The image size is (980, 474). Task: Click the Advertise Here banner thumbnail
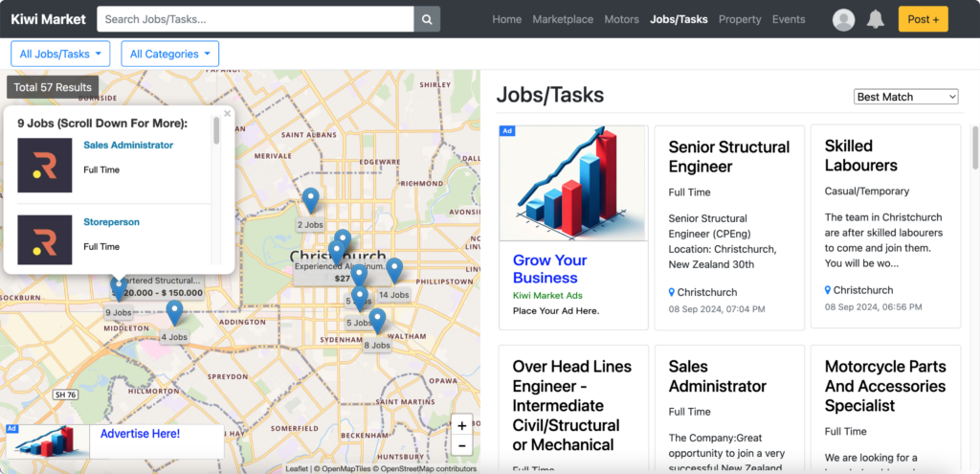[48, 442]
